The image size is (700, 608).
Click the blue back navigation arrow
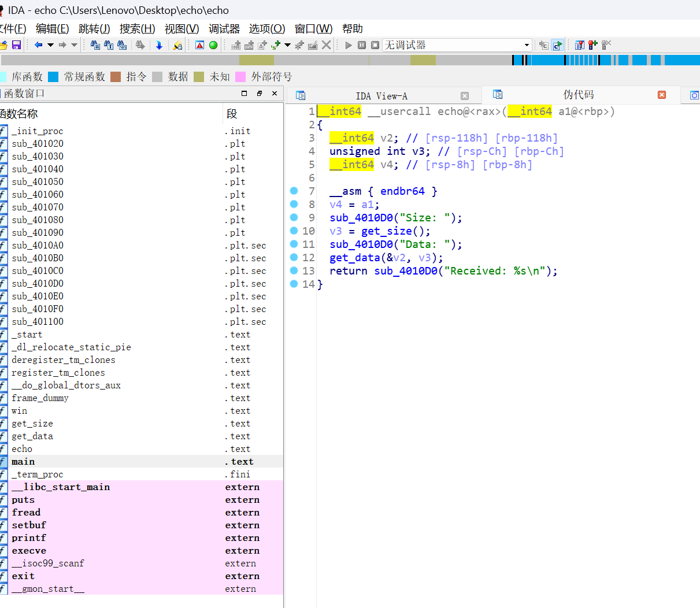(x=38, y=45)
